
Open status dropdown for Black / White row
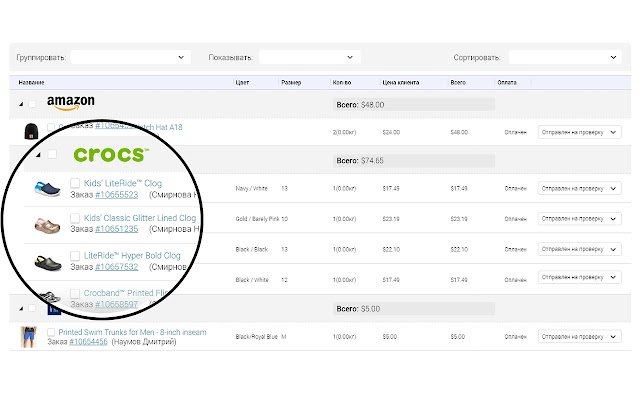[580, 277]
